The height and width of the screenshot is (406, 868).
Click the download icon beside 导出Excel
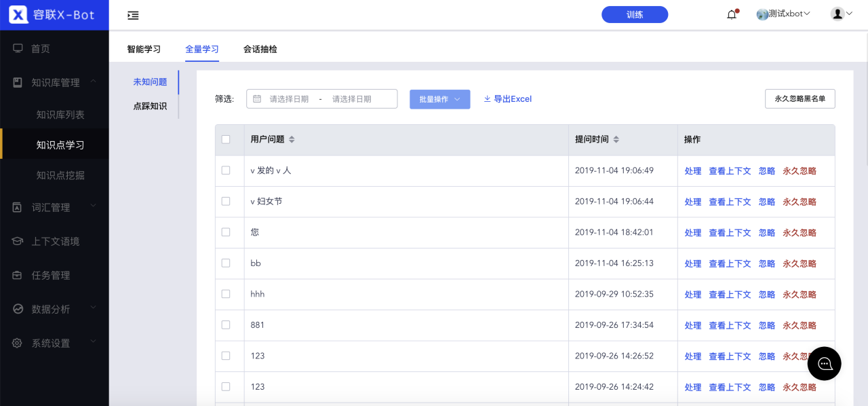click(487, 98)
